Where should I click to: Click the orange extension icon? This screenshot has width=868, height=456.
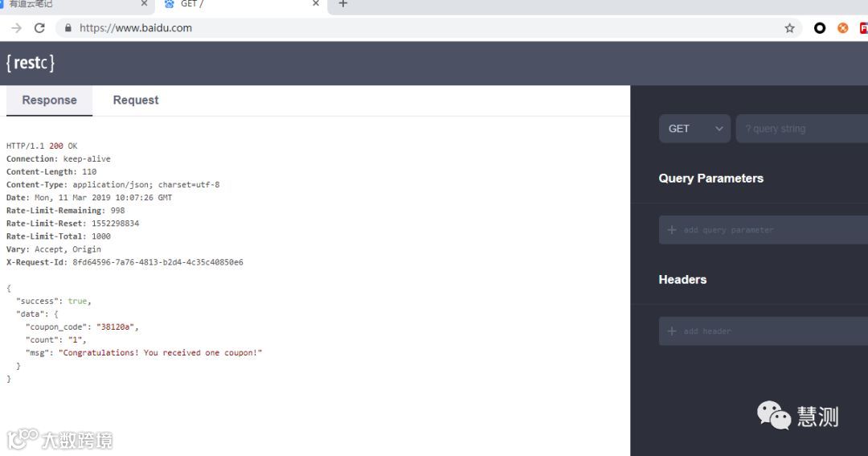click(842, 28)
